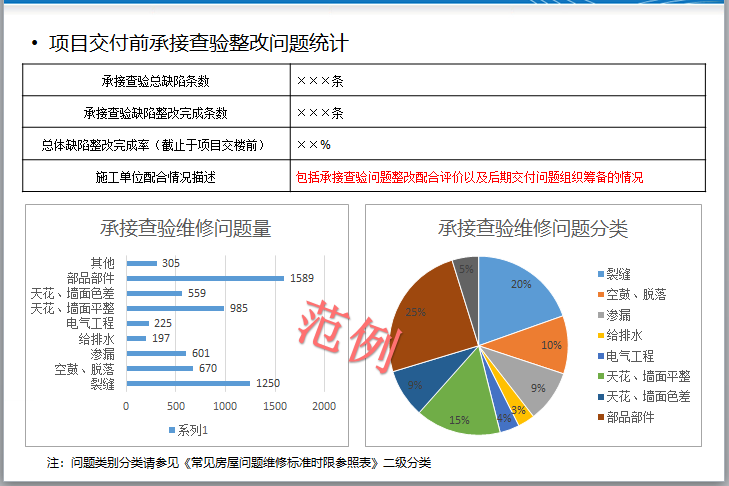Select the 部品部件 bar labeled 1589
The height and width of the screenshot is (486, 729).
point(205,278)
